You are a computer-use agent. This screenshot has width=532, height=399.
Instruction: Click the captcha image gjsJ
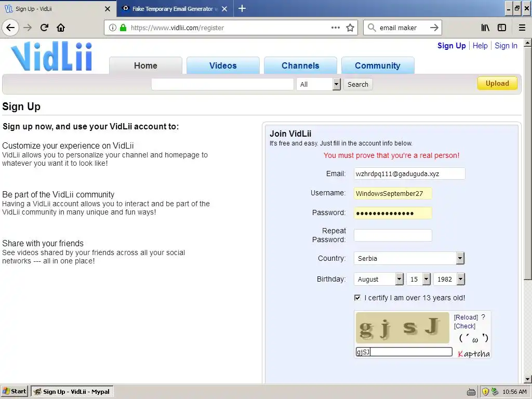tap(403, 328)
